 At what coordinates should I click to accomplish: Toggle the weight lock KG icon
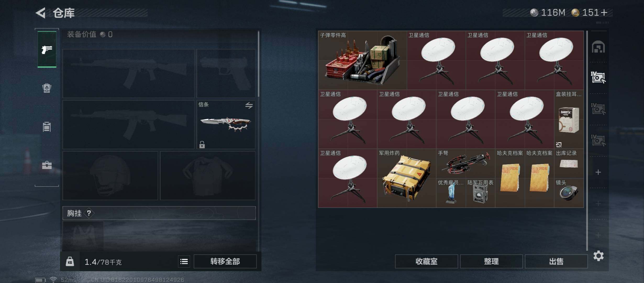click(x=70, y=262)
